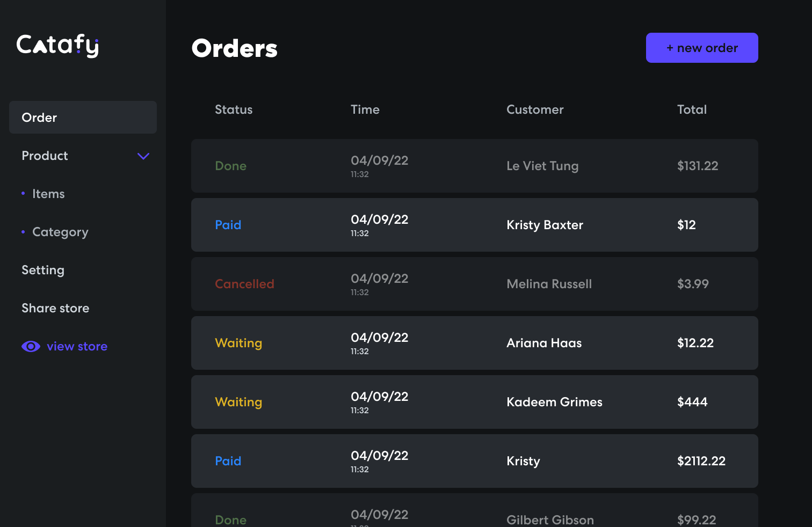Click the Customer column header
Screen dimensions: 812x527
tap(535, 110)
